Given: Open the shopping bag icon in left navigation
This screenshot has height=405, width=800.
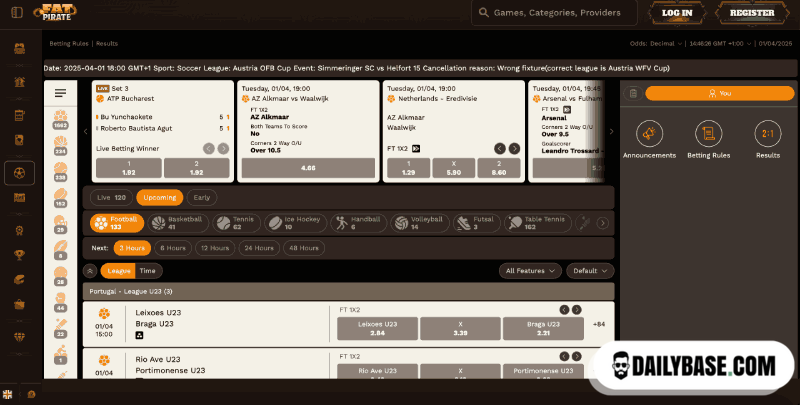Looking at the screenshot, I should coord(19,304).
